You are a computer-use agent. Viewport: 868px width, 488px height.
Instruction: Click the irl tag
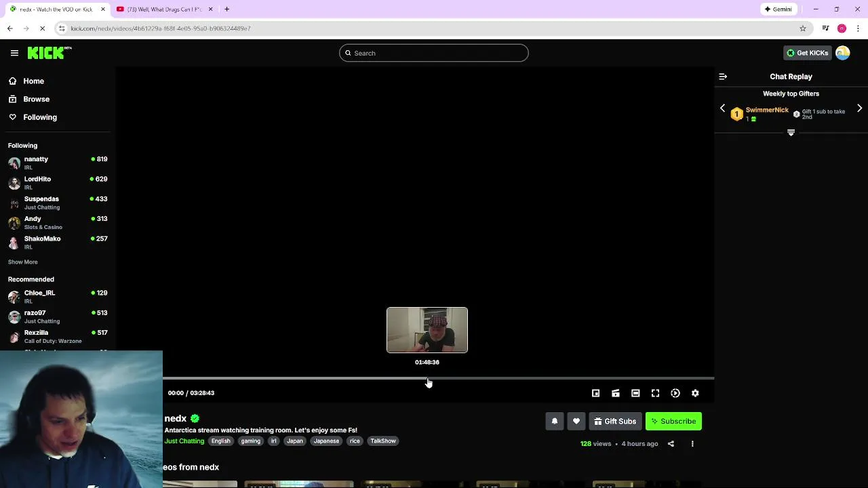(273, 441)
